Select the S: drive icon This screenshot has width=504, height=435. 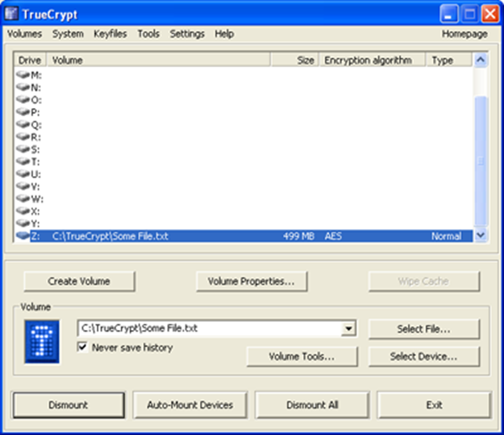[x=23, y=149]
